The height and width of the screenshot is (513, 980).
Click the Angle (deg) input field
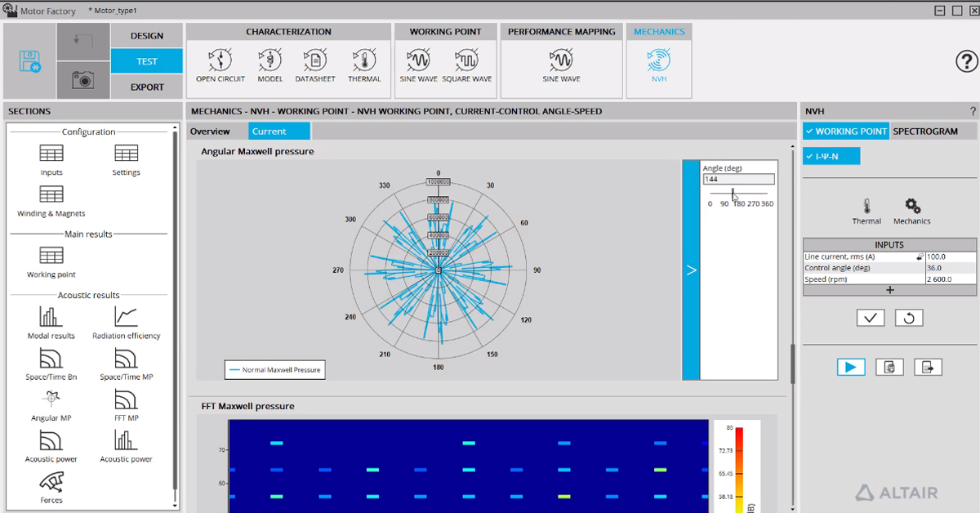click(x=738, y=179)
